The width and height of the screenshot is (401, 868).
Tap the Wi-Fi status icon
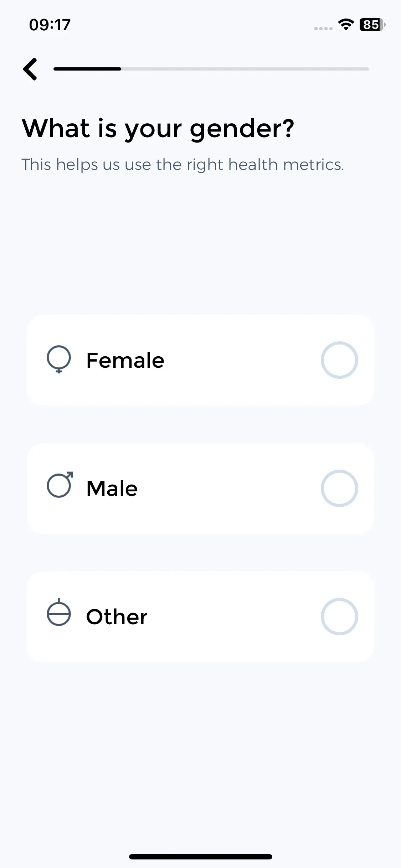coord(346,25)
